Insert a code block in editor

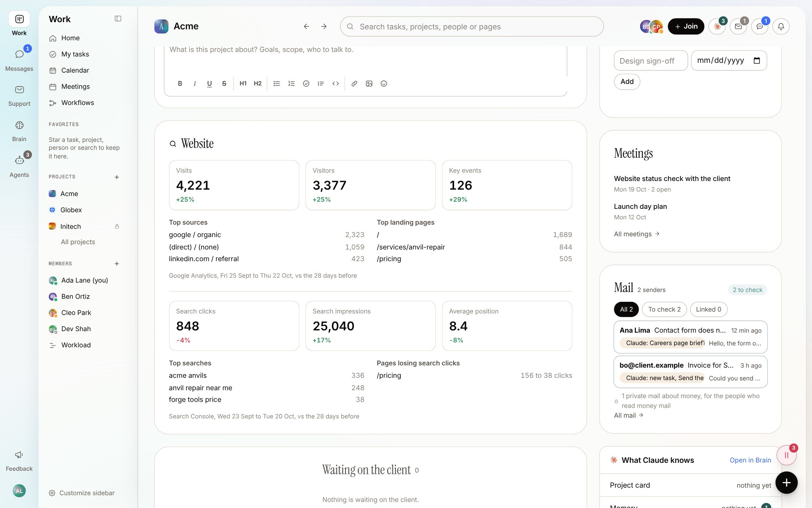(335, 84)
